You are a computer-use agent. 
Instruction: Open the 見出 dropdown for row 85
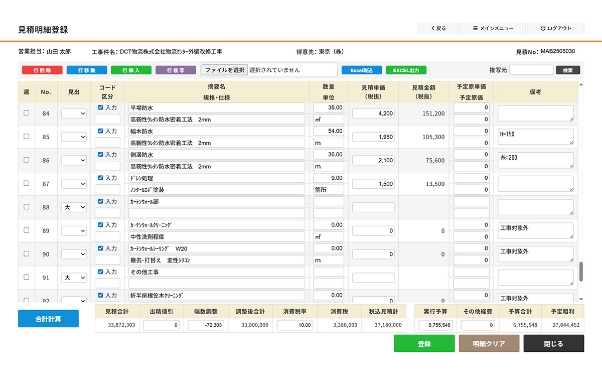tap(74, 137)
